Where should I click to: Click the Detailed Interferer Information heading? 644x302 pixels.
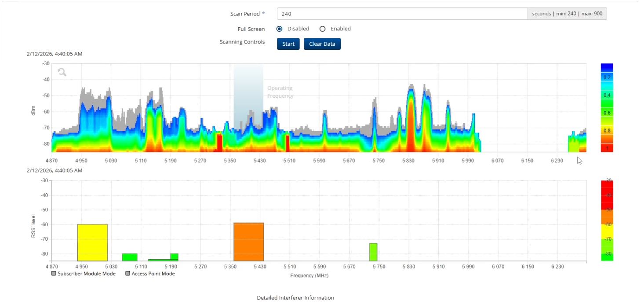point(295,298)
